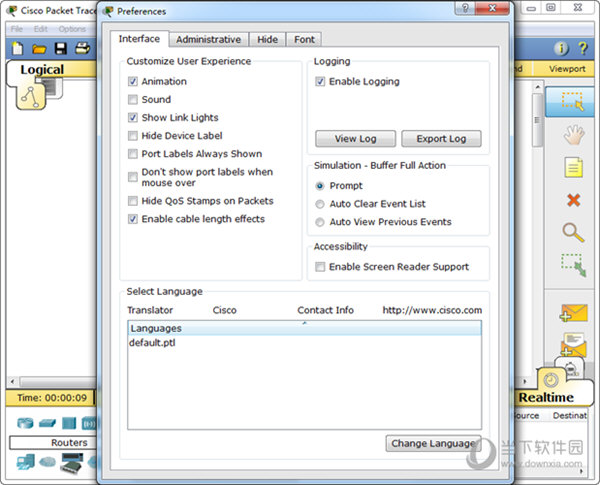Viewport: 600px width, 485px height.
Task: Click the workspace vertical scrollbar thumb
Action: click(x=537, y=120)
